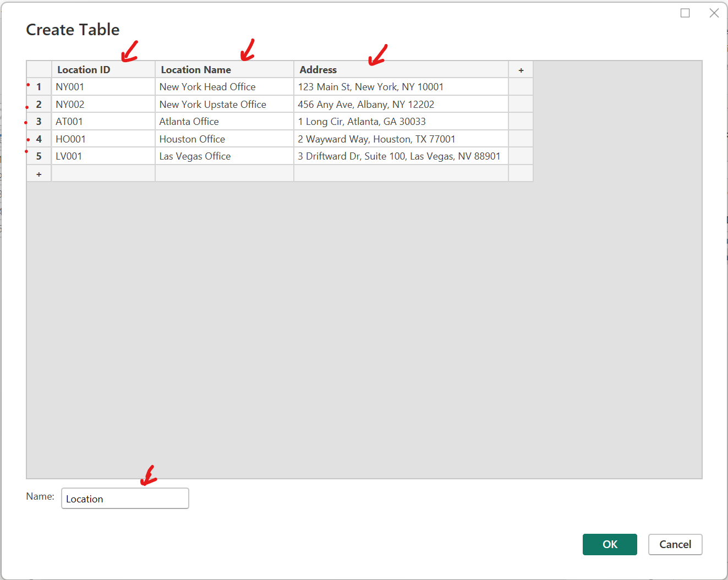The image size is (728, 580).
Task: Select the Las Vegas Office cell
Action: pos(224,156)
